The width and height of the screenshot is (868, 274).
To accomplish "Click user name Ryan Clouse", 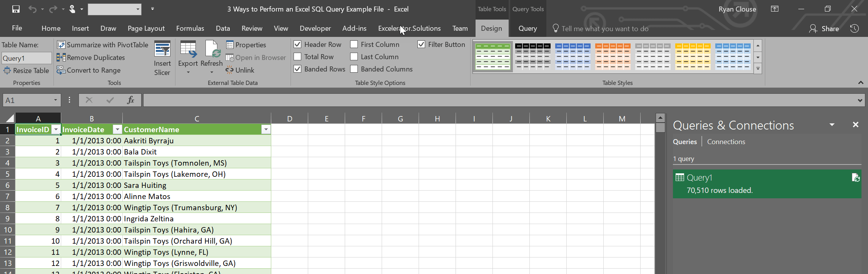I will [x=737, y=9].
